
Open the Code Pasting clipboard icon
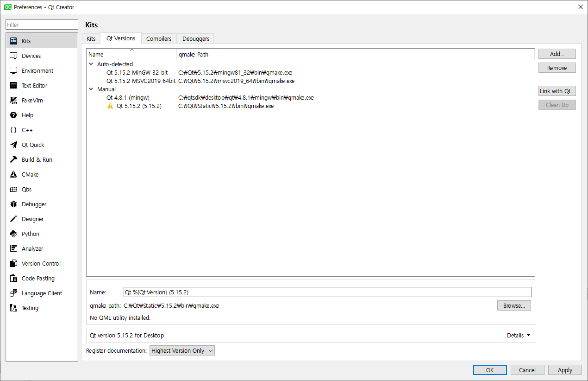pyautogui.click(x=13, y=278)
